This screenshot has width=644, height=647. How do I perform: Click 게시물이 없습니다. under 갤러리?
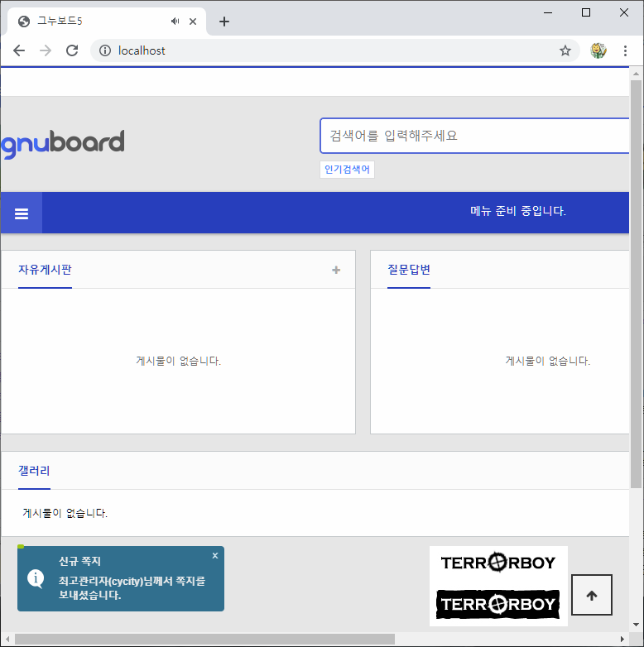pos(65,513)
